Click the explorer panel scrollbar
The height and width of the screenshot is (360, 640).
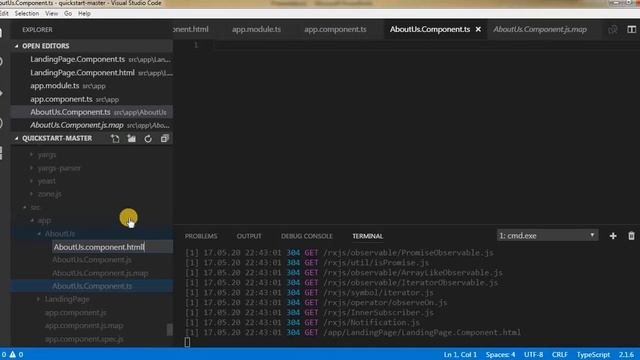coord(170,329)
